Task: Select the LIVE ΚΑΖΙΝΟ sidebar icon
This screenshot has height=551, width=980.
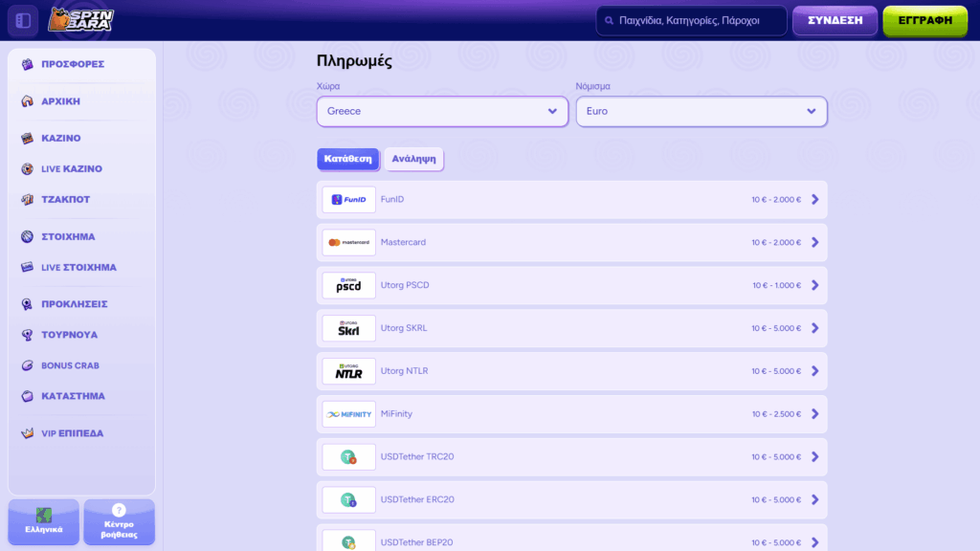Action: [28, 169]
